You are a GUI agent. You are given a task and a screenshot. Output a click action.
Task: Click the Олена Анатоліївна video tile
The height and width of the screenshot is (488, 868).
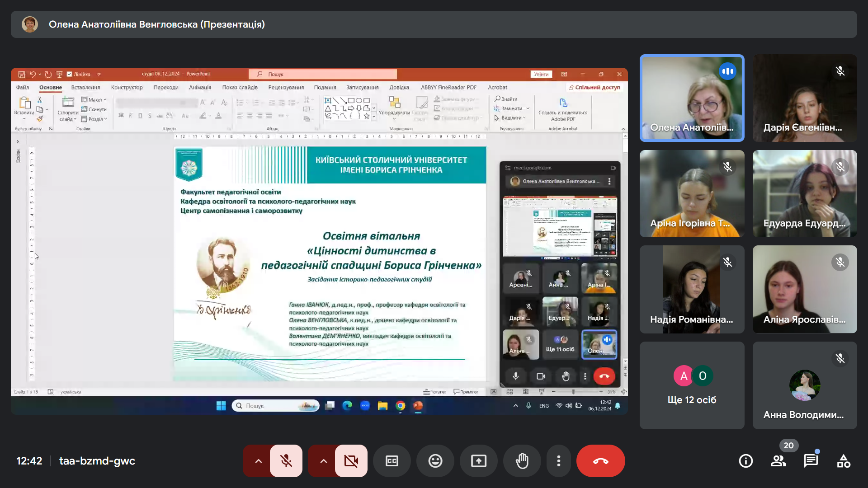pos(692,98)
